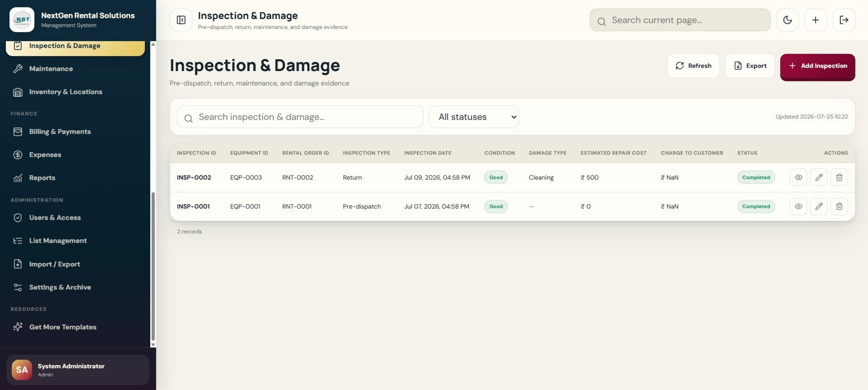Click the Estimated Repair Cost column header

click(x=614, y=153)
